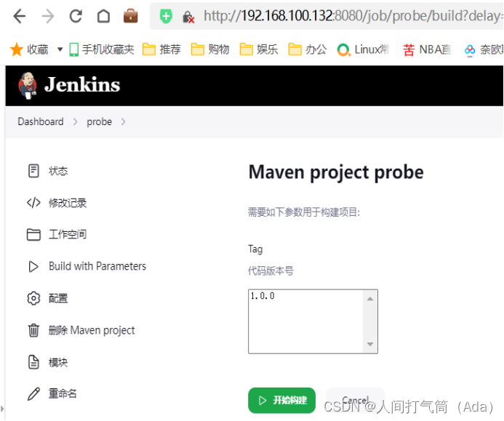
Task: Reload the page with the refresh icon
Action: click(76, 16)
